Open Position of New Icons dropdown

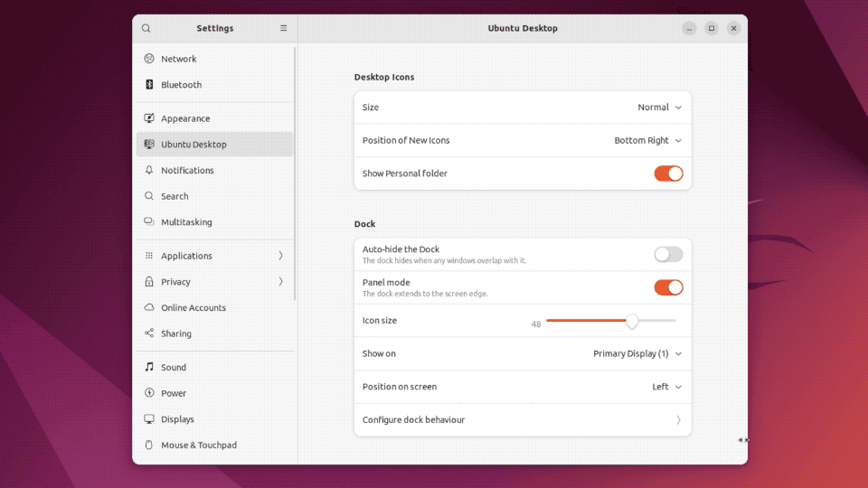tap(647, 141)
